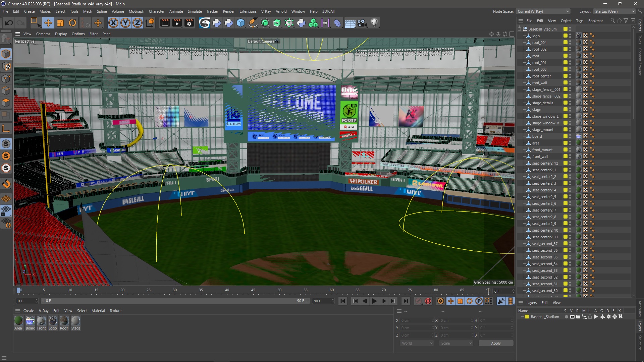Select the Scale tool
Image resolution: width=644 pixels, height=362 pixels.
(60, 23)
